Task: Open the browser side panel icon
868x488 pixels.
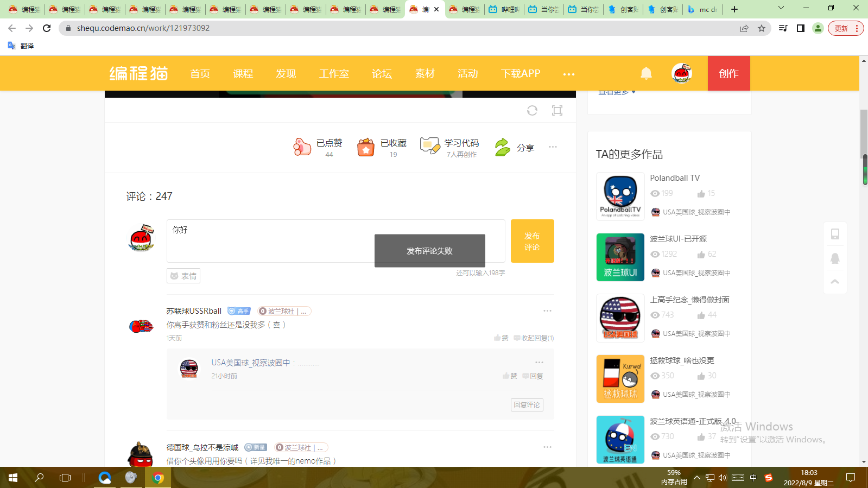Action: pos(800,28)
